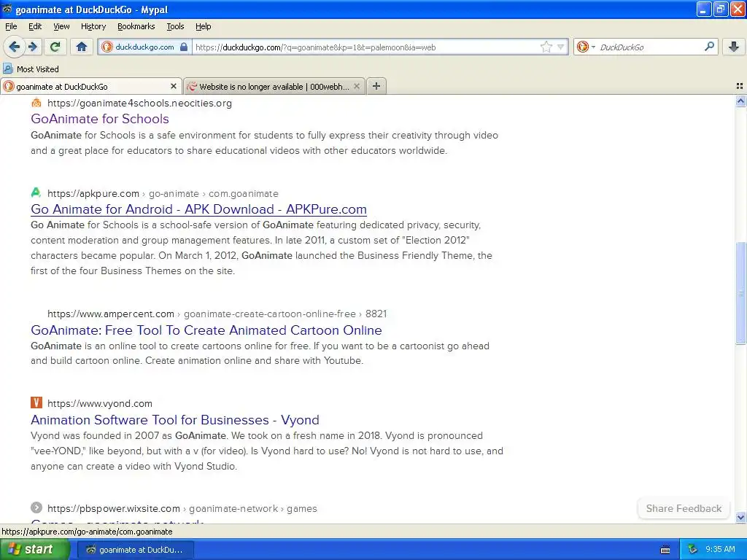
Task: Open the Windows Start menu
Action: (34, 550)
